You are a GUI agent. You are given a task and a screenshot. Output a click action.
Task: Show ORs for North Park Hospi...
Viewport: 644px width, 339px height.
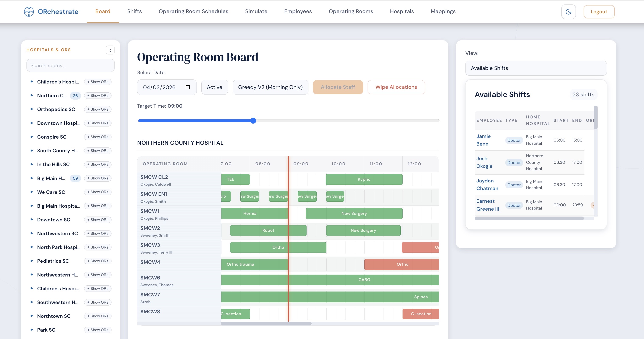coord(98,247)
